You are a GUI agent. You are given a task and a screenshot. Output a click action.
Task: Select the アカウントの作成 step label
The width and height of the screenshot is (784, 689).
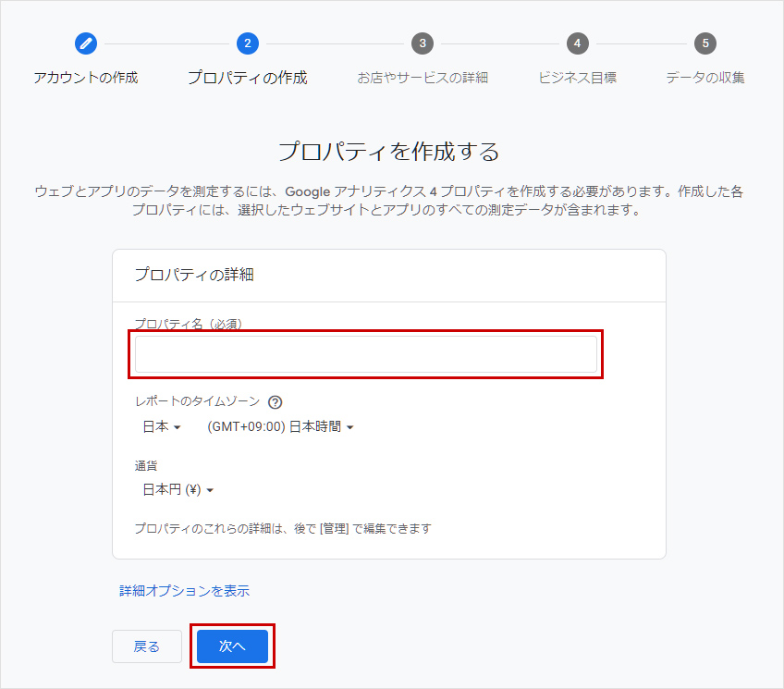click(86, 78)
